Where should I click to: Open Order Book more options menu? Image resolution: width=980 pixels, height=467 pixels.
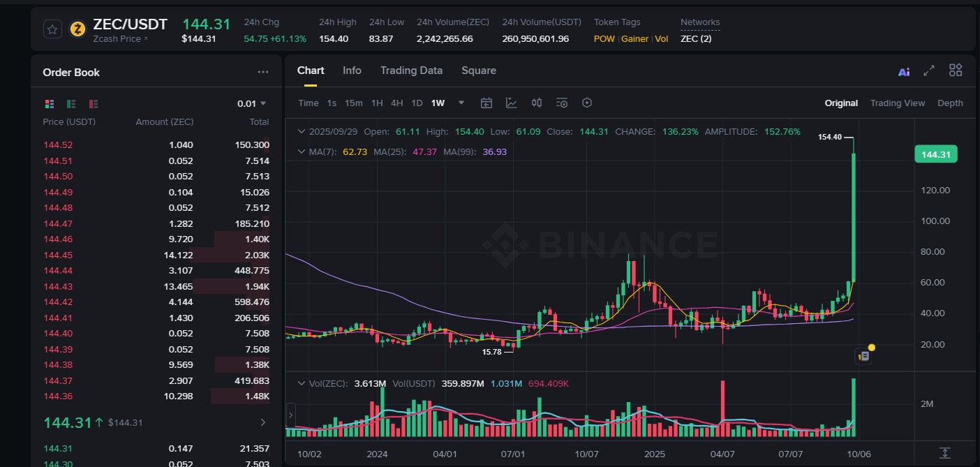(x=263, y=72)
